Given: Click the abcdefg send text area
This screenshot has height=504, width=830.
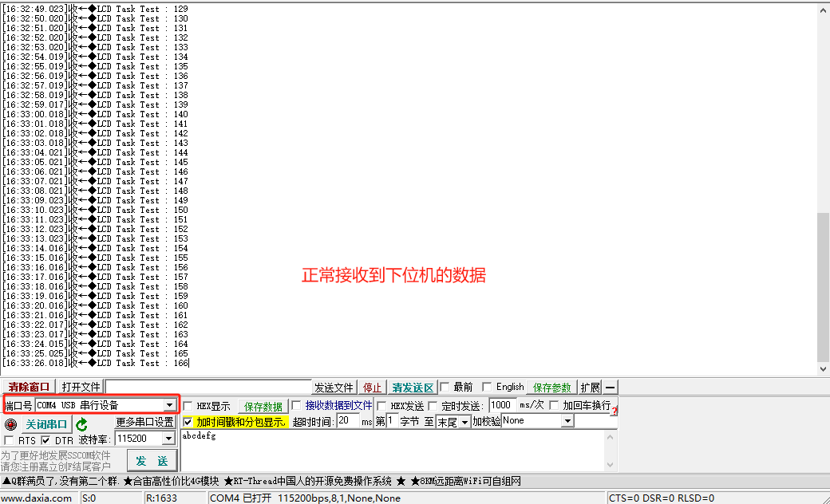Looking at the screenshot, I should [x=393, y=451].
